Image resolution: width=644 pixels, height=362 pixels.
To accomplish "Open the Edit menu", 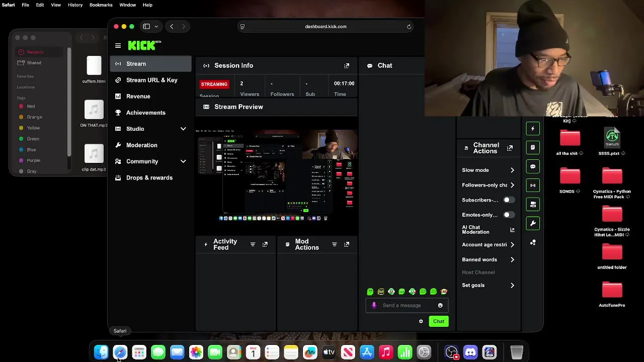I will [40, 5].
